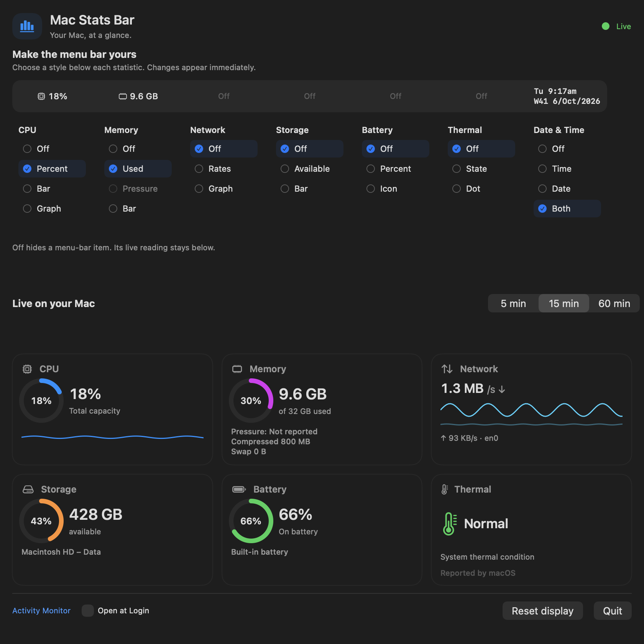Screen dimensions: 644x644
Task: Click 'Pressure: Not reported' text
Action: click(x=274, y=432)
